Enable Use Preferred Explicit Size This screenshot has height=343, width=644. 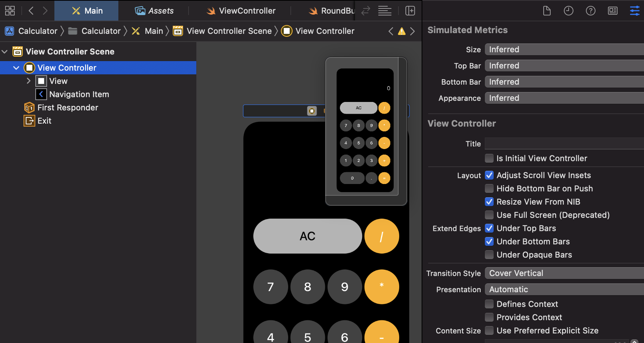coord(489,330)
